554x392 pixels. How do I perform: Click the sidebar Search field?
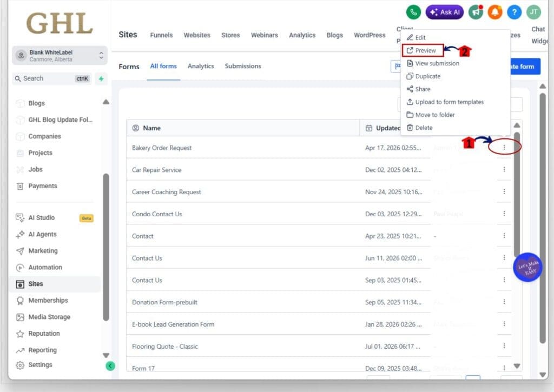(52, 78)
